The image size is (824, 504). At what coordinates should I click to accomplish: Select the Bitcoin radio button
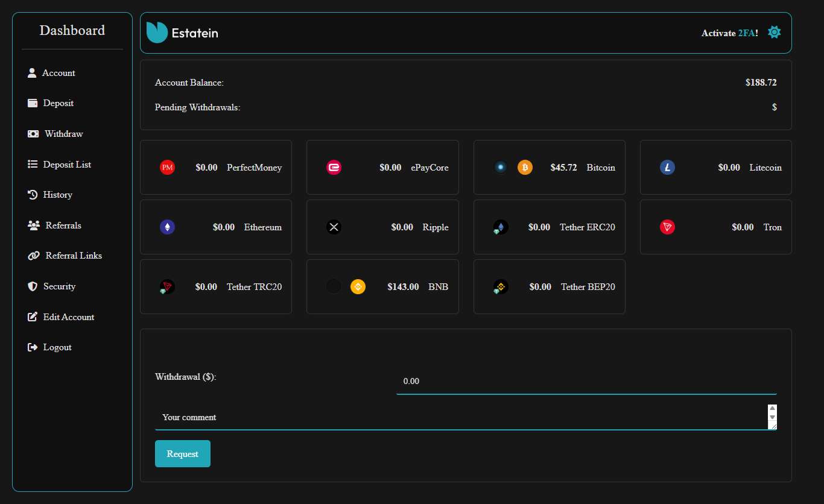[501, 168]
